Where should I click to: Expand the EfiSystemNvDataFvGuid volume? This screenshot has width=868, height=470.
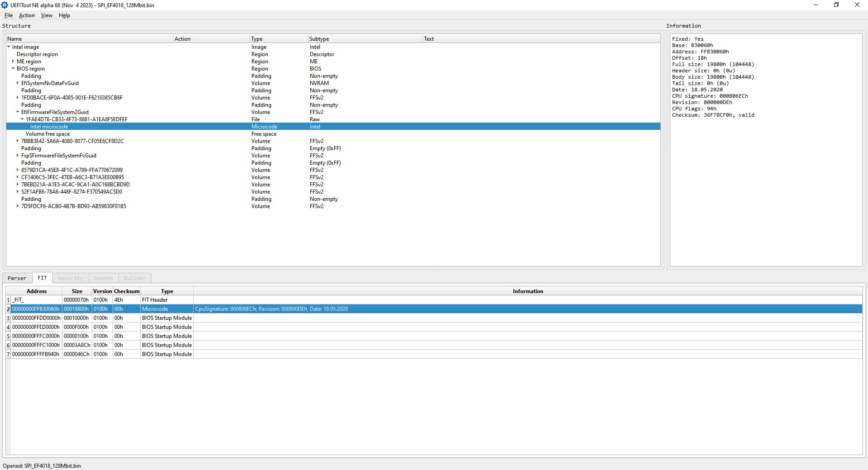point(18,83)
